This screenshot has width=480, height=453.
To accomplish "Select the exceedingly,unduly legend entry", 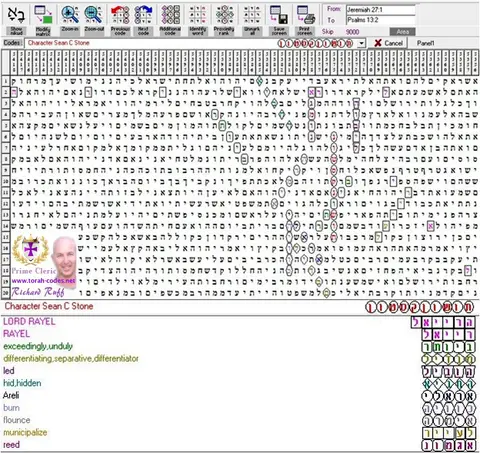I will tap(38, 346).
